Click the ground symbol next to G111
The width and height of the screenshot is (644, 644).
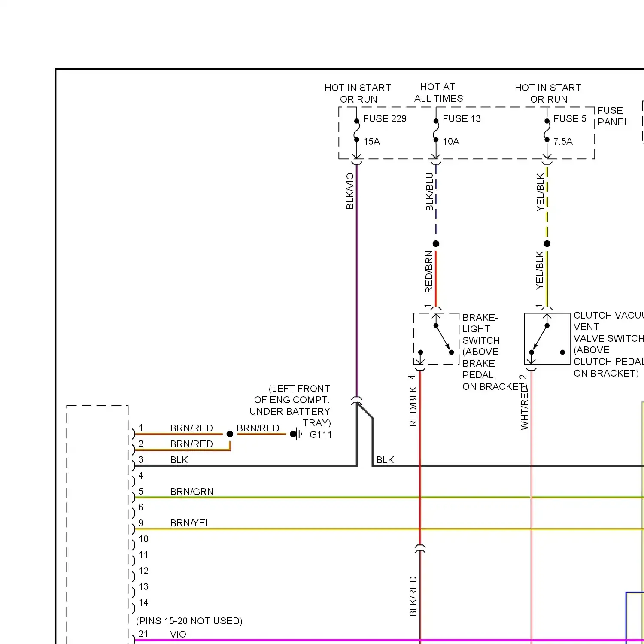pos(296,434)
